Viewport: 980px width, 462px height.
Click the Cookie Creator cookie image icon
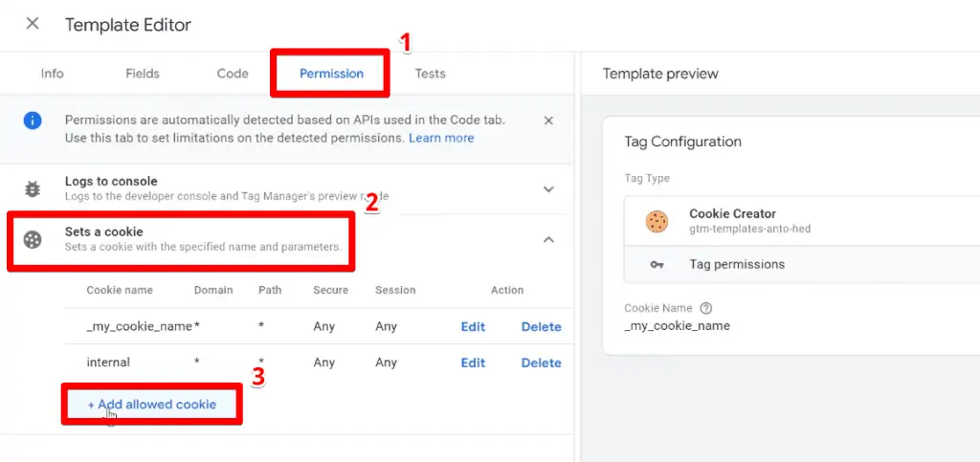pos(657,221)
